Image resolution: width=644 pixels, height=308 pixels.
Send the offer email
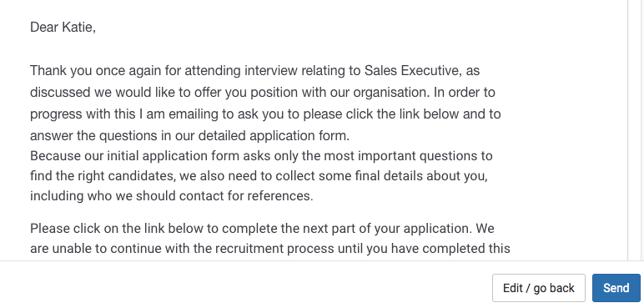[x=616, y=288]
